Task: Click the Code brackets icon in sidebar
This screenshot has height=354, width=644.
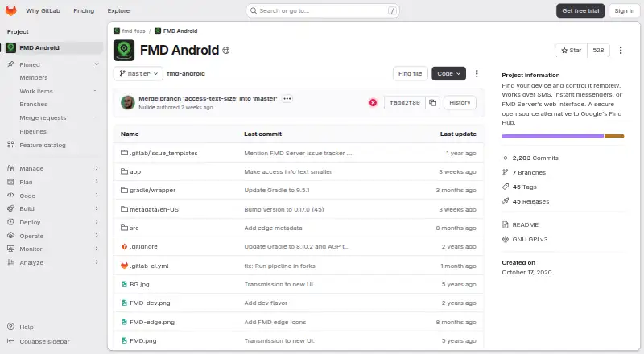Action: [10, 196]
